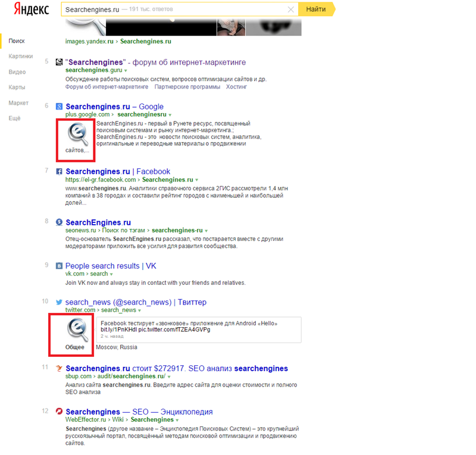Click the sbup.com favicon in result 11
Viewport: 476px width, 455px height.
point(59,368)
